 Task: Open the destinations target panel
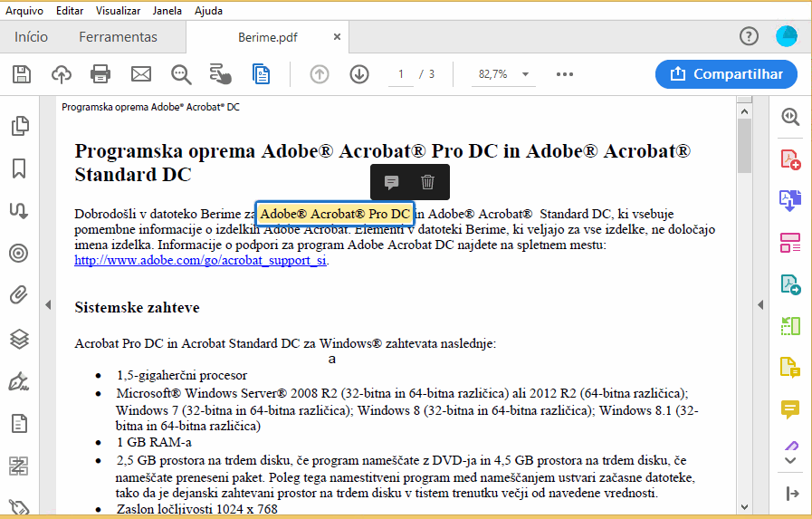19,254
